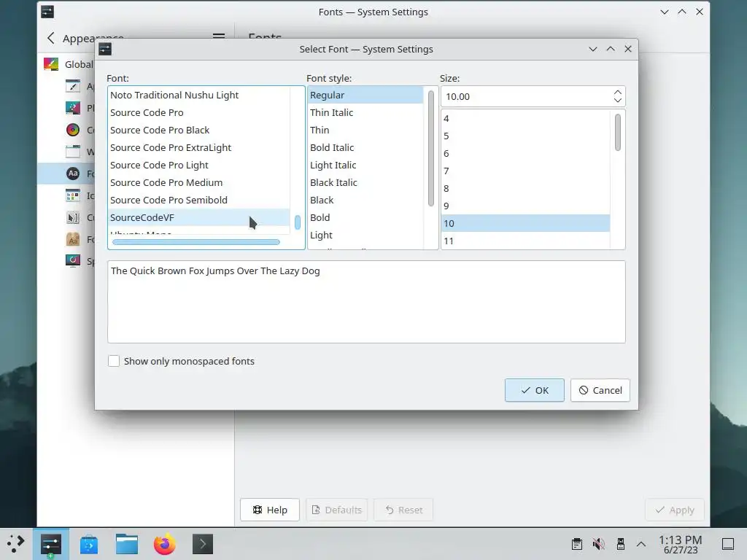Cancel the Select Font dialog

click(x=600, y=391)
